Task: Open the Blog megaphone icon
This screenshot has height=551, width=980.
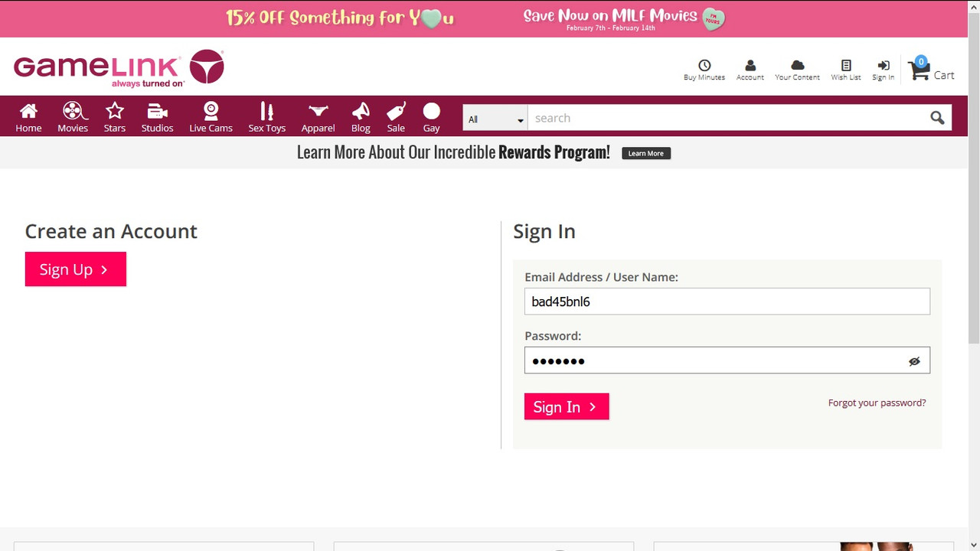Action: coord(361,112)
